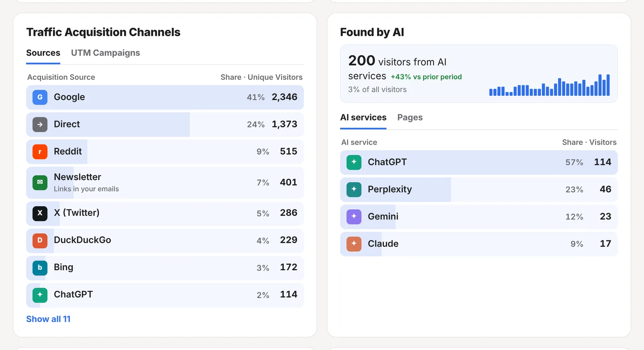
Task: Open the UTM Campaigns tab
Action: (x=105, y=53)
